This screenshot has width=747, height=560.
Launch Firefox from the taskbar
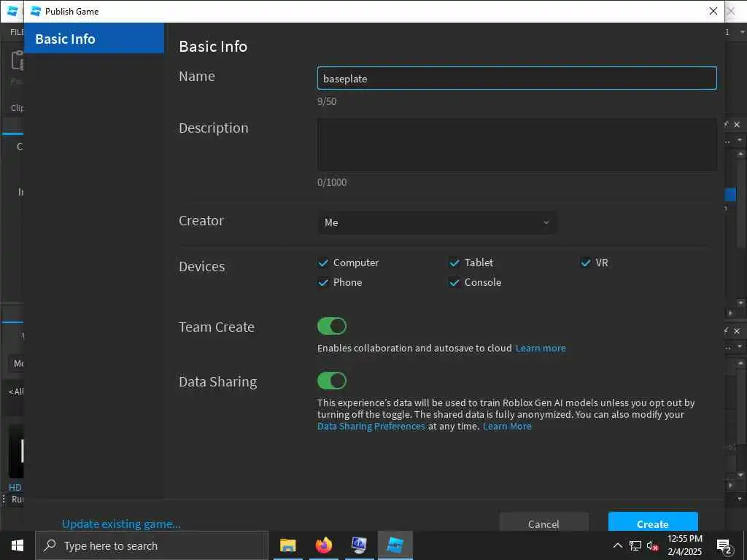click(x=323, y=545)
